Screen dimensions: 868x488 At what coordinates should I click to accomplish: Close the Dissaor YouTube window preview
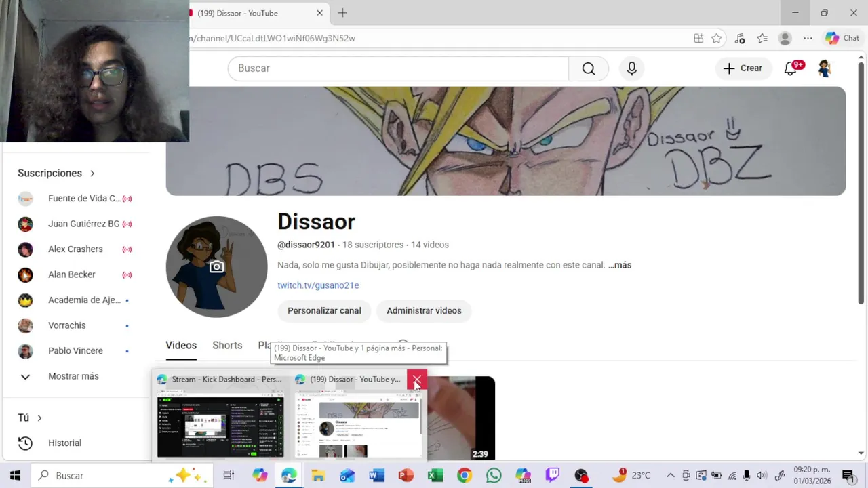[416, 380]
